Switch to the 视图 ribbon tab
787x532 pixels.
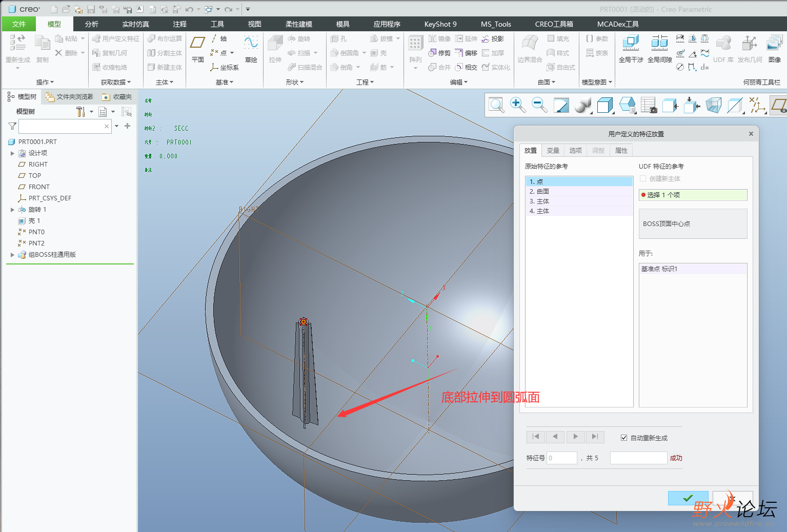[255, 24]
